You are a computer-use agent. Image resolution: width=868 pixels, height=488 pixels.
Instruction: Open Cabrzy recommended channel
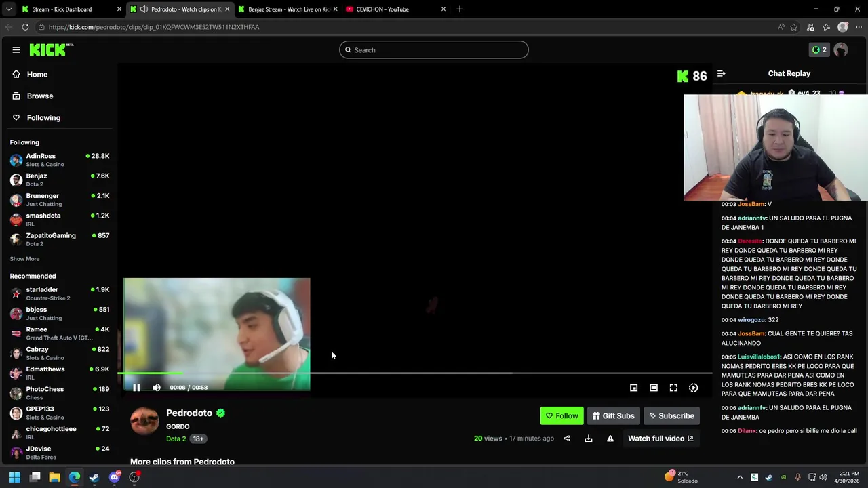tap(60, 353)
